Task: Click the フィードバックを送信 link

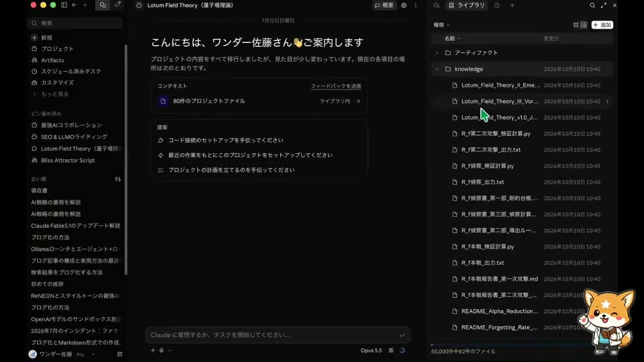Action: (x=336, y=86)
